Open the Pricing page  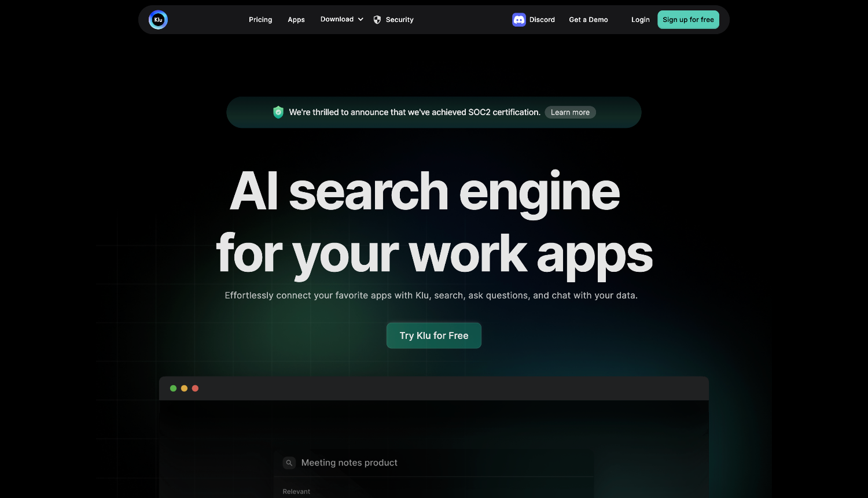pos(260,20)
